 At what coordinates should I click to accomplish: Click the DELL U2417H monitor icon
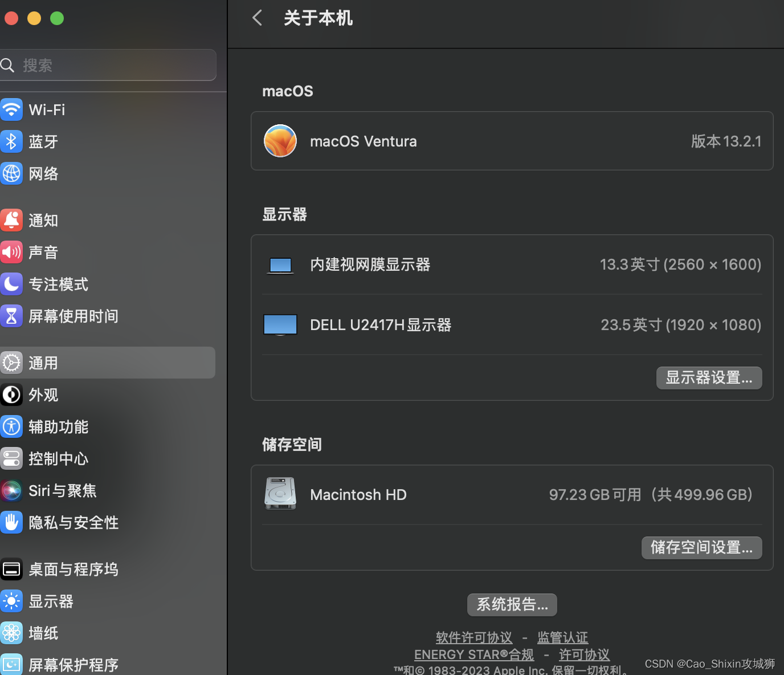[x=280, y=325]
